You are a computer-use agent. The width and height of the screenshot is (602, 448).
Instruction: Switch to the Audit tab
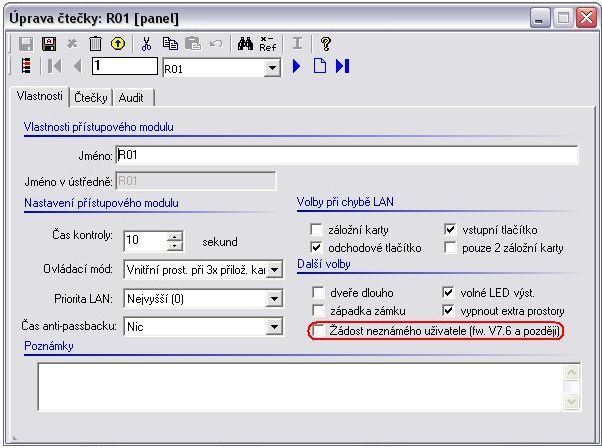(133, 97)
